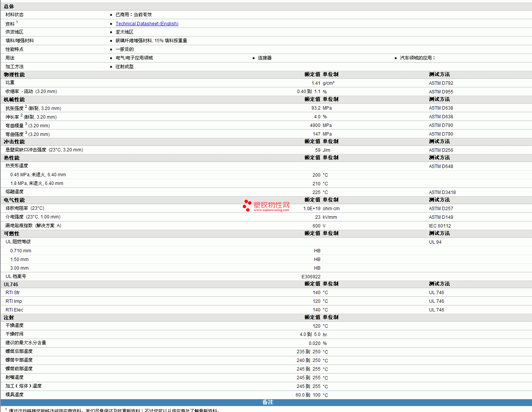
Task: Click the UL746 section heading
Action: coord(11,284)
